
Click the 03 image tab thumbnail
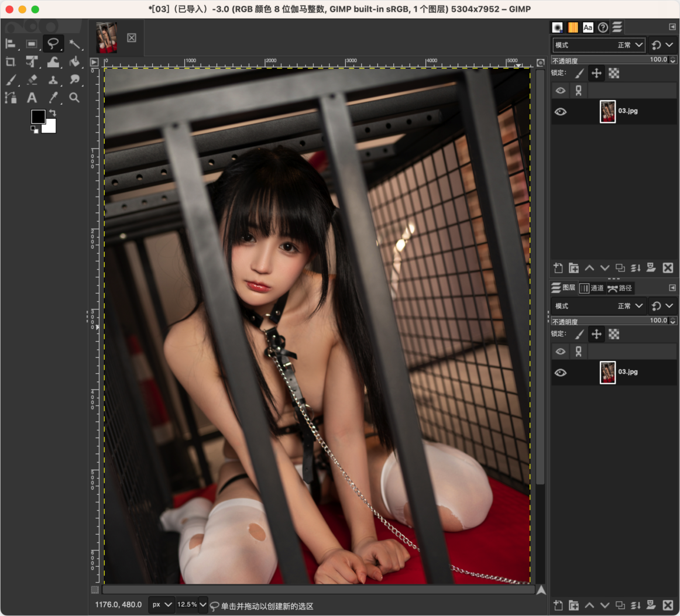point(107,37)
